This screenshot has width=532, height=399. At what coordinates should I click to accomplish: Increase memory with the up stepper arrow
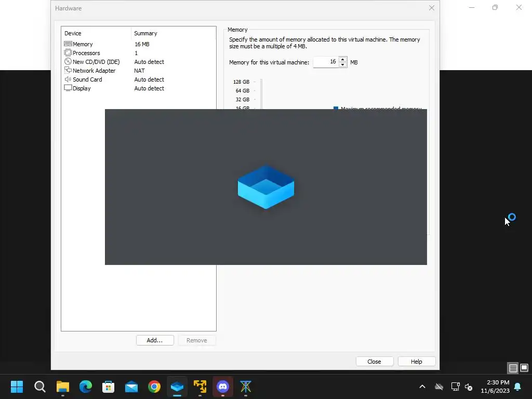click(x=343, y=59)
